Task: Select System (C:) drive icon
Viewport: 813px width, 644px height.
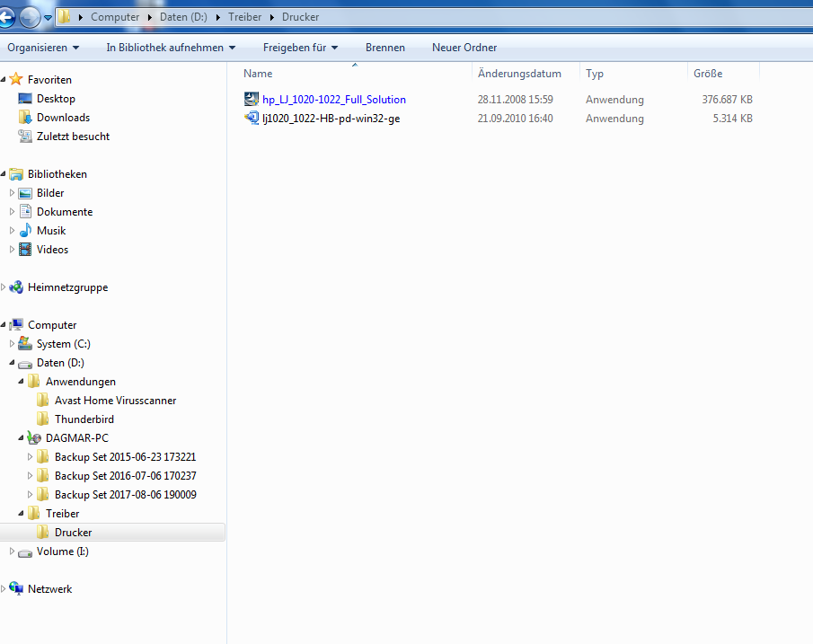Action: pyautogui.click(x=25, y=343)
